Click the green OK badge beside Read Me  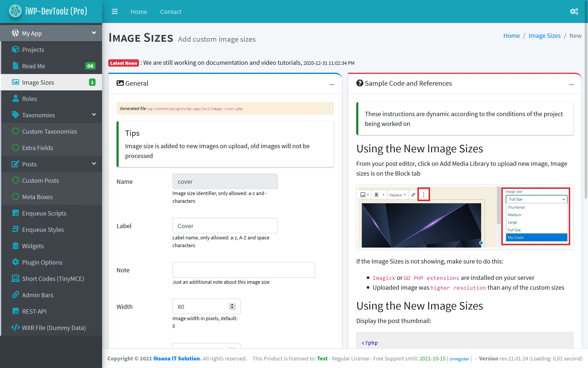tap(90, 66)
